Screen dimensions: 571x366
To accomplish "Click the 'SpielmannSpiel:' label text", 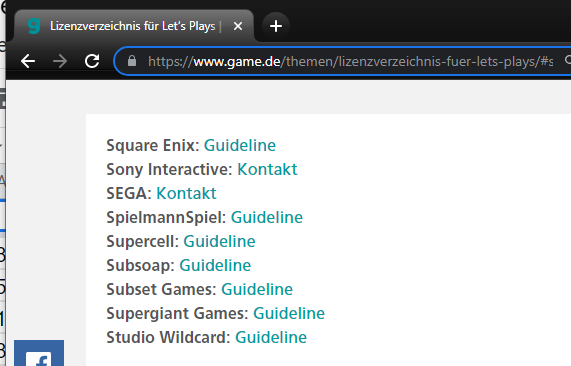I will click(x=166, y=218).
